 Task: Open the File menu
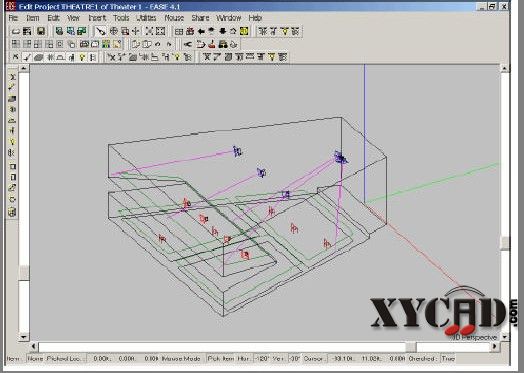tap(13, 18)
